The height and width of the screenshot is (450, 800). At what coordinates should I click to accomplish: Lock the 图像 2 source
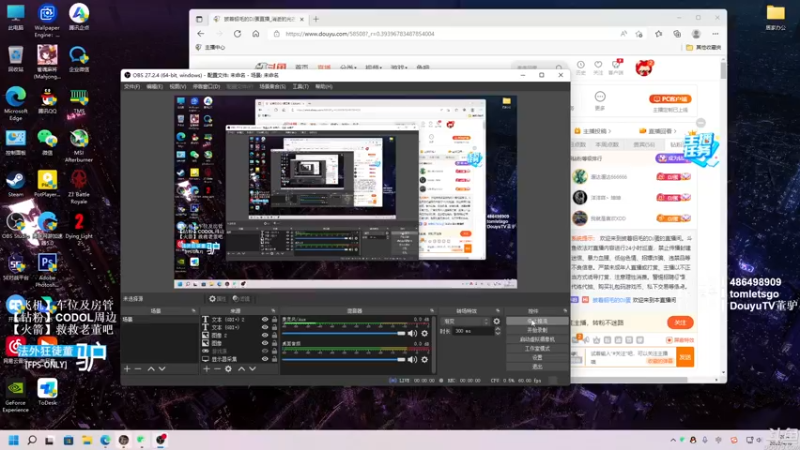tap(274, 335)
